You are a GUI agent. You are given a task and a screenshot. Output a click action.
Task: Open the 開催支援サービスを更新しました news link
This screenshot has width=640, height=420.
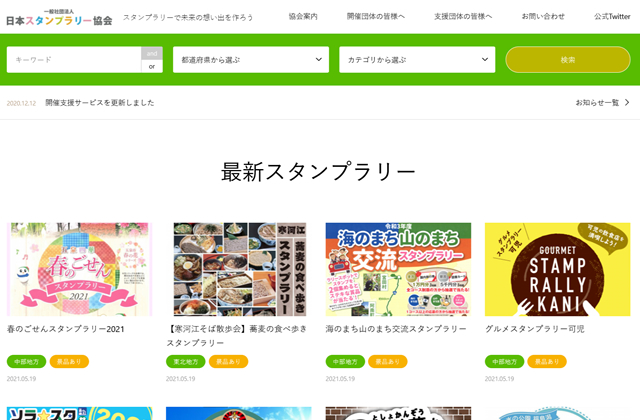pos(100,102)
